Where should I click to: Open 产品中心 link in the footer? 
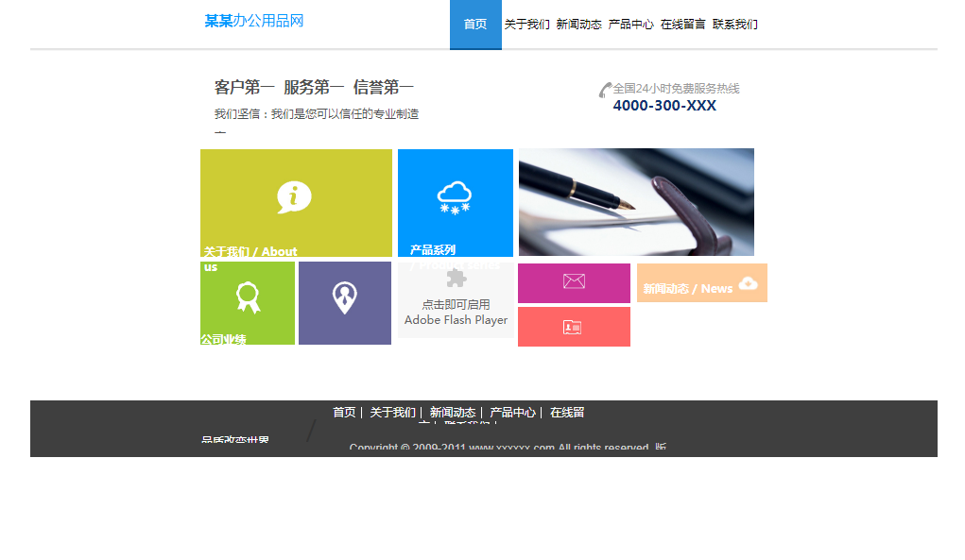point(512,413)
